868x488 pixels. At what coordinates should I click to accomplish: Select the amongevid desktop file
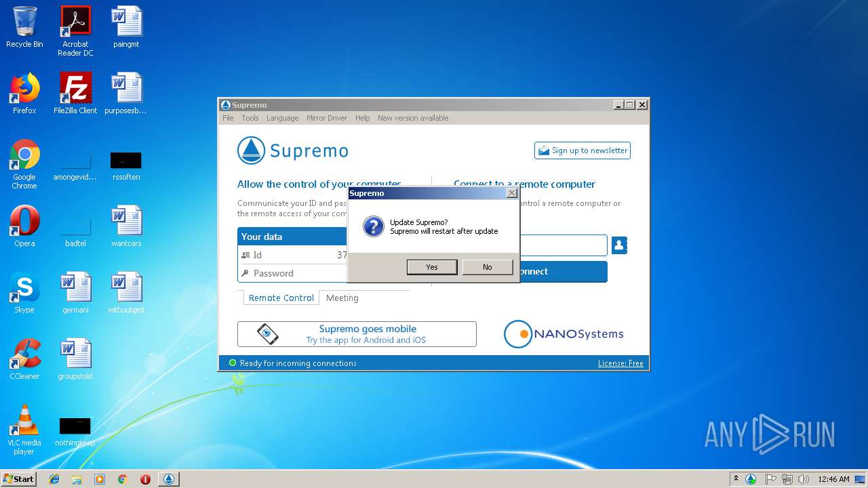(x=75, y=166)
